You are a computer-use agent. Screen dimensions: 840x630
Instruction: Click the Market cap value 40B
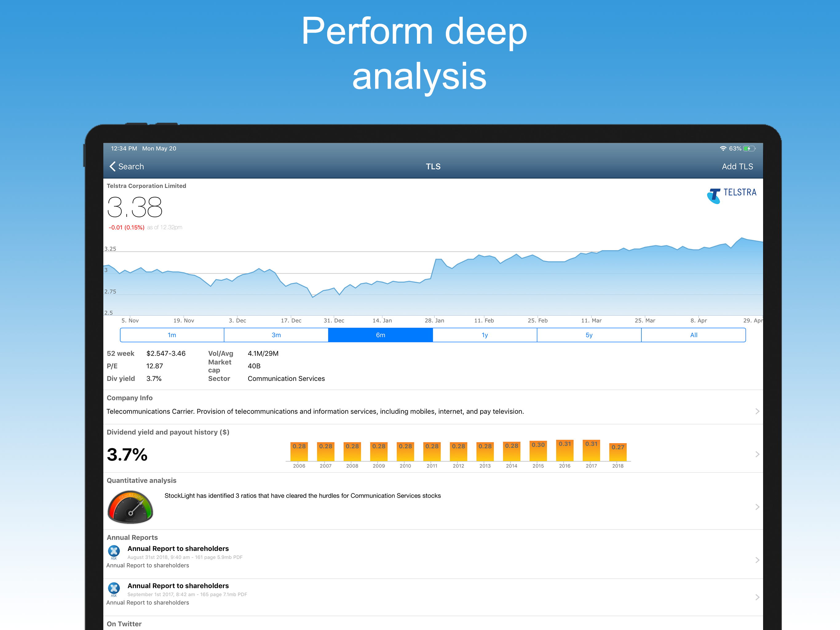point(254,366)
